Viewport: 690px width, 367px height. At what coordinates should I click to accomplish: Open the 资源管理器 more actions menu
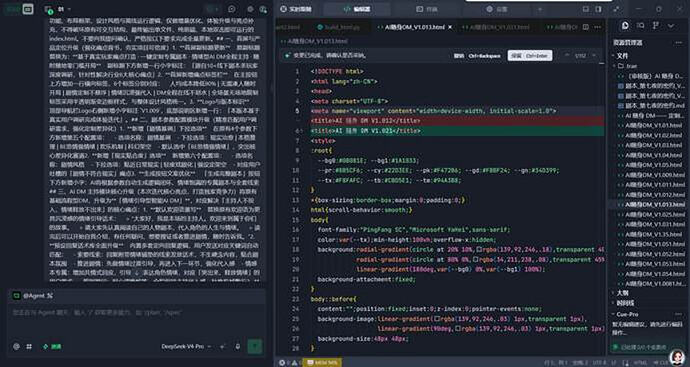point(679,43)
